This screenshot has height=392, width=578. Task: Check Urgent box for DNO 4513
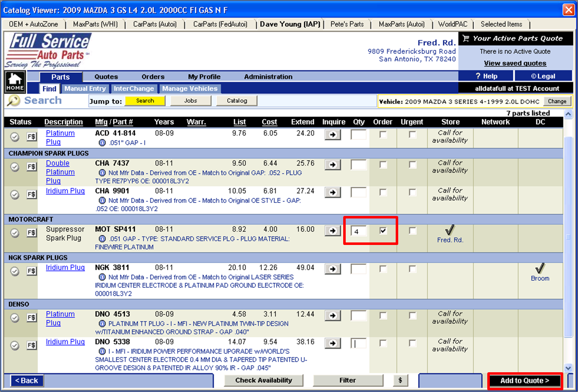(x=412, y=315)
